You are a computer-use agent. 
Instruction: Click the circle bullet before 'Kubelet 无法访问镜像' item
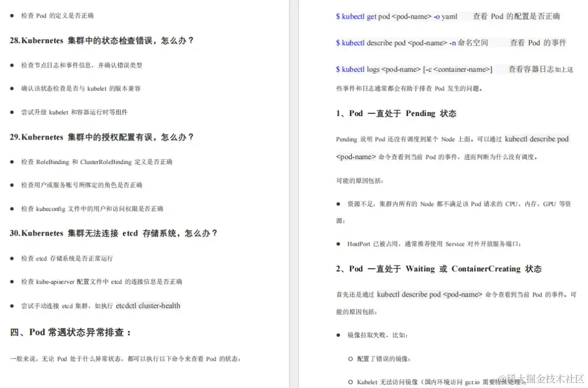click(351, 381)
